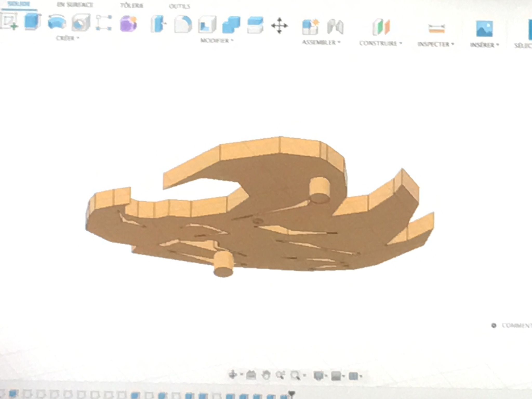Open the INSPECTER dropdown menu
The width and height of the screenshot is (532, 399).
tap(435, 44)
